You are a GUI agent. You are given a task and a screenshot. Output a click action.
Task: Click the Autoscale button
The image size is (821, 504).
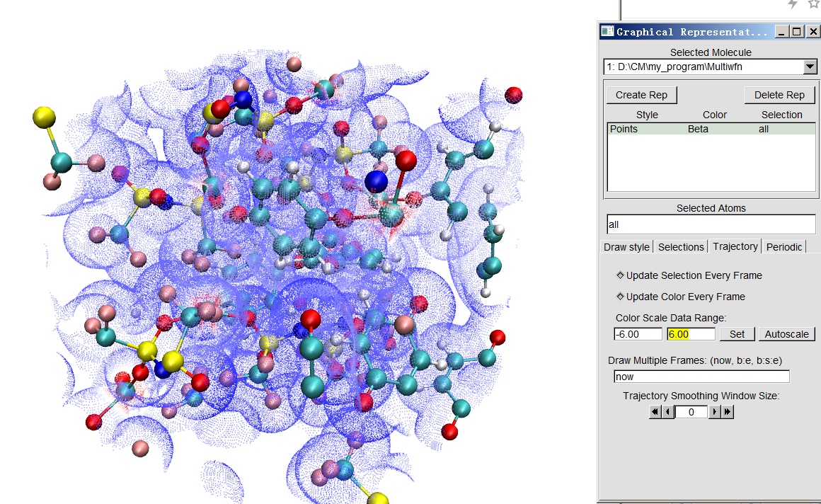tap(786, 334)
